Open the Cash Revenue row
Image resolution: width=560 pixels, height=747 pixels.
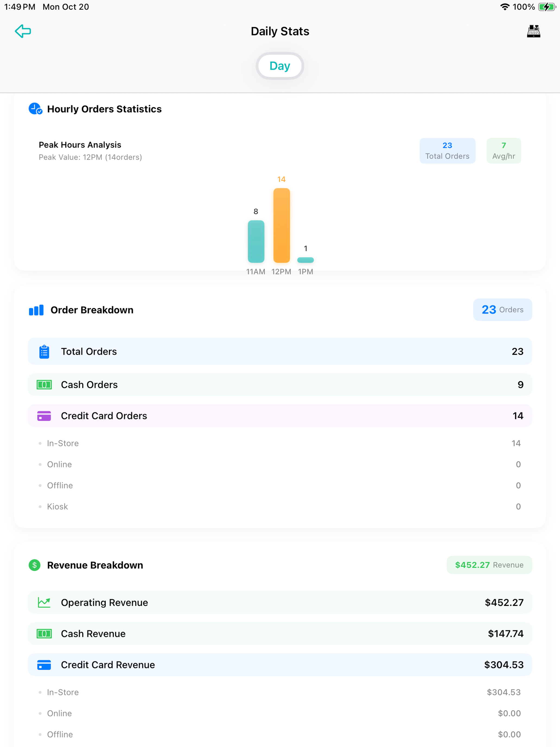click(x=280, y=634)
